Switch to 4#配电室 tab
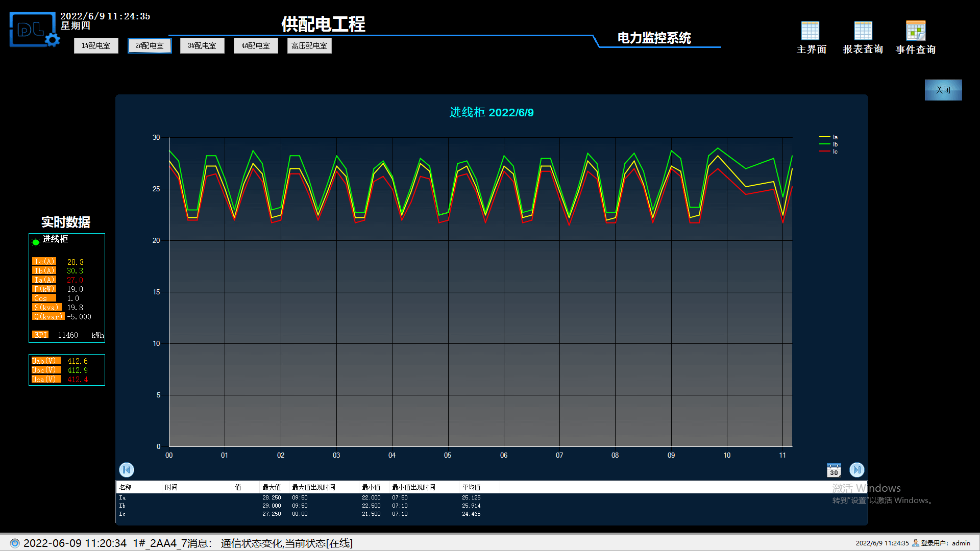 click(x=256, y=45)
